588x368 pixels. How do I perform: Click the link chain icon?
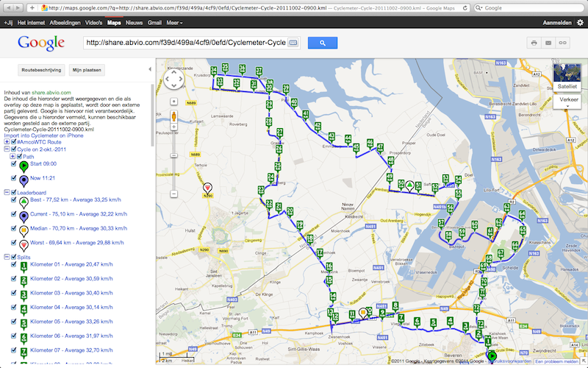[x=563, y=43]
